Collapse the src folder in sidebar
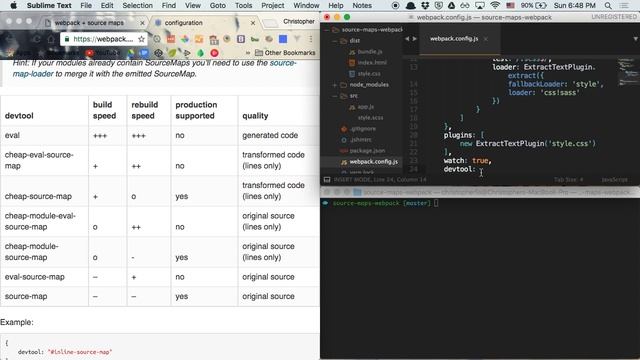This screenshot has width=640, height=360. [x=335, y=96]
